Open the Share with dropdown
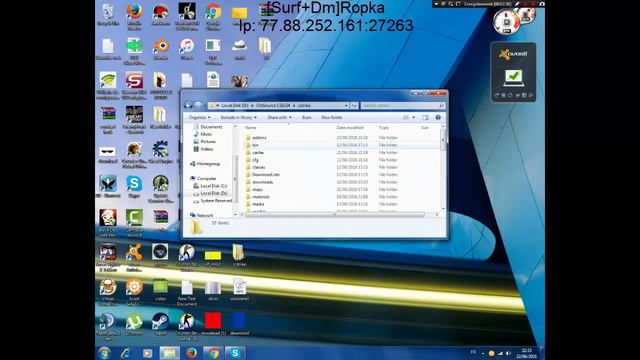Viewport: 640px width, 360px height. point(280,118)
